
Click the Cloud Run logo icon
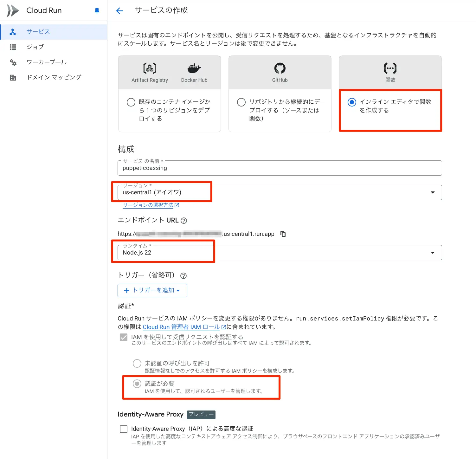tap(13, 10)
